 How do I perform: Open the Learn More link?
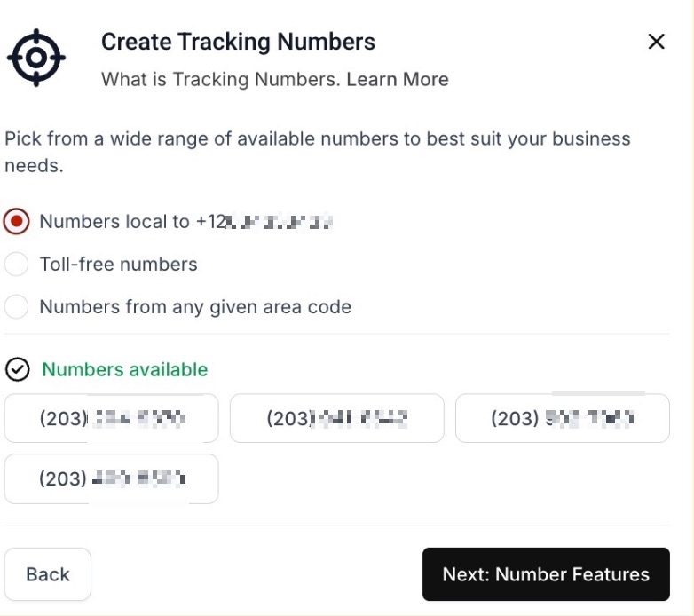pos(398,79)
